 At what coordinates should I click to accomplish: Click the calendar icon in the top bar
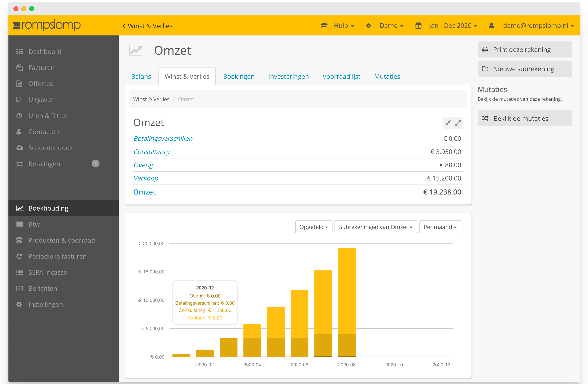418,26
